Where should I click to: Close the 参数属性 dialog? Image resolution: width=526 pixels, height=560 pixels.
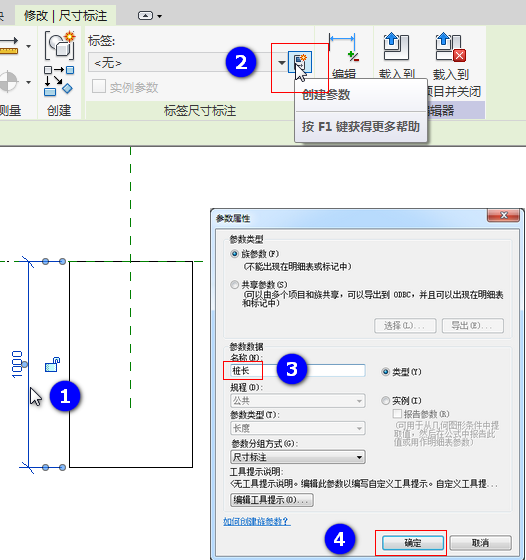coord(504,215)
